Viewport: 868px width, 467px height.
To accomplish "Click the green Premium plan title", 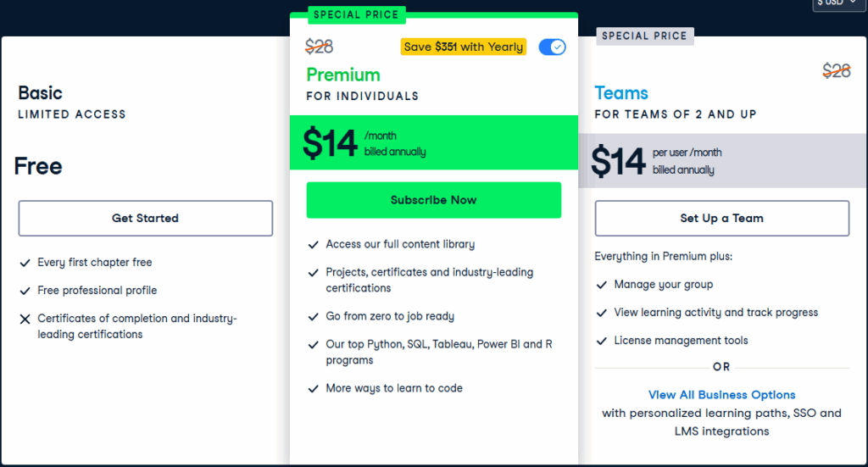I will (343, 75).
